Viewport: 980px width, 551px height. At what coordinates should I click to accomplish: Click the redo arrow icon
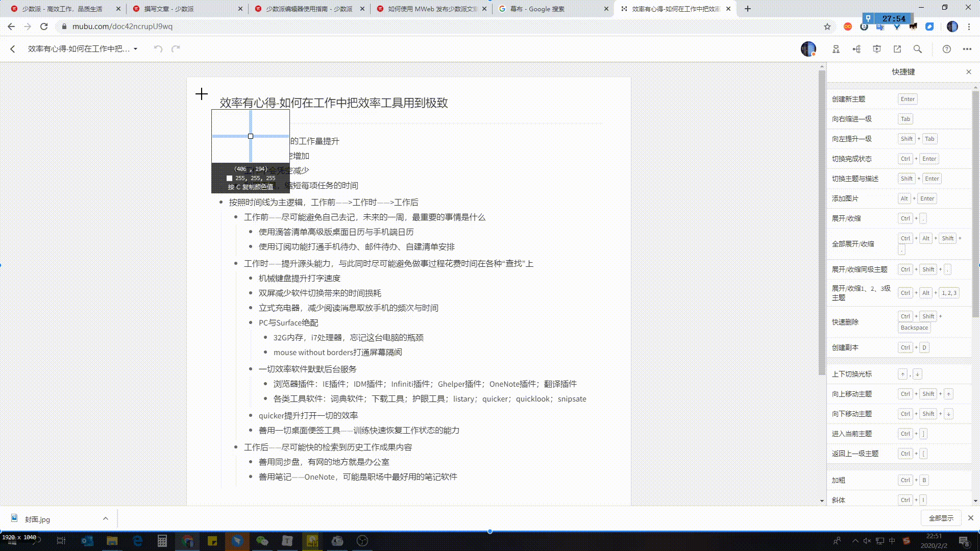pos(176,49)
